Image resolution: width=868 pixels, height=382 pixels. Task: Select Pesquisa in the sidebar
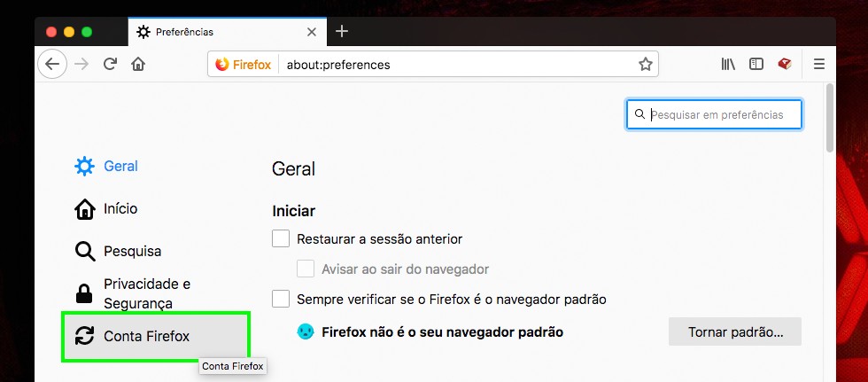click(x=132, y=251)
